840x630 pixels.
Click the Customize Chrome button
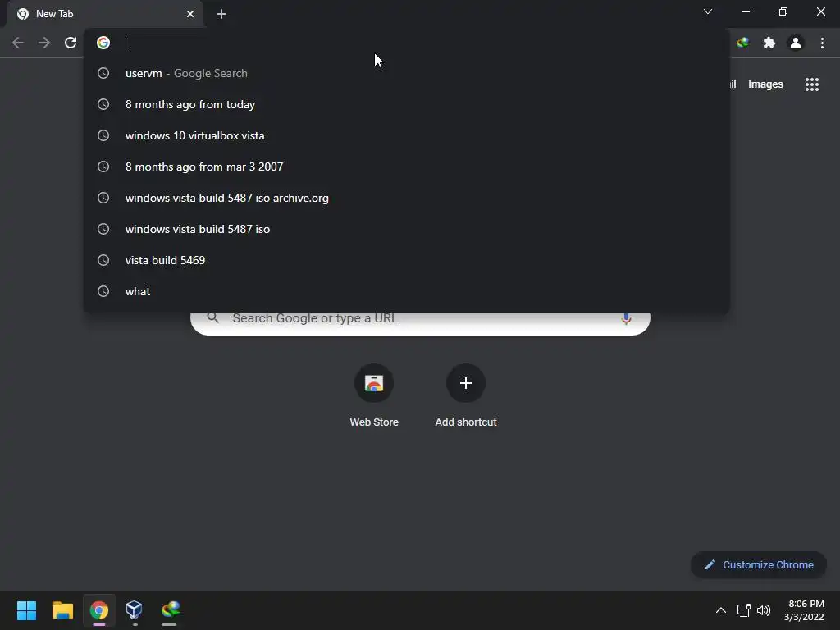(x=759, y=564)
